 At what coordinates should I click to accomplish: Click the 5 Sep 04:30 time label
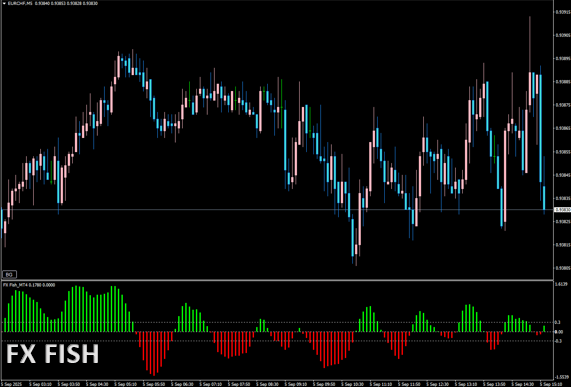[x=97, y=384]
